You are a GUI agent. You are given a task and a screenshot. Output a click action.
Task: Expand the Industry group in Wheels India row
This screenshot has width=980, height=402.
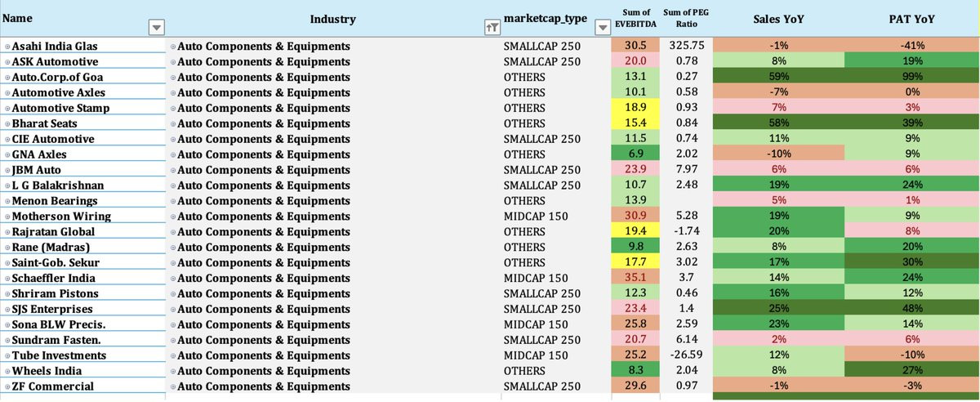(173, 372)
